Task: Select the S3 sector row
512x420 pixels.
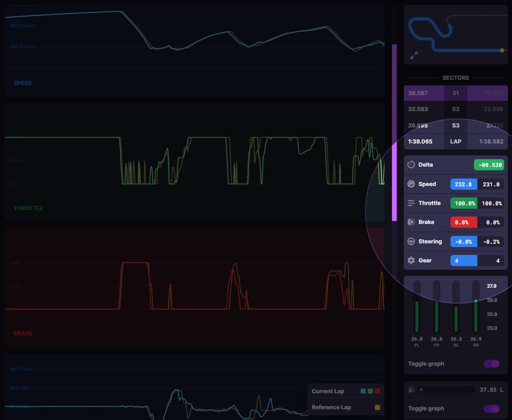Action: (x=456, y=126)
